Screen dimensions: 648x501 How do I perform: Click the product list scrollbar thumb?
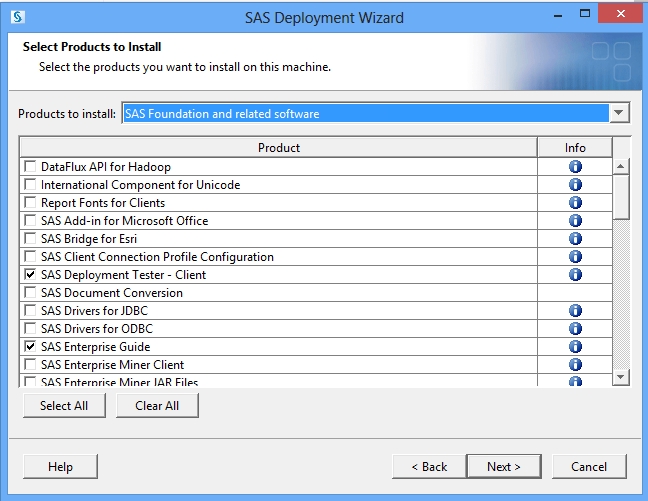620,197
